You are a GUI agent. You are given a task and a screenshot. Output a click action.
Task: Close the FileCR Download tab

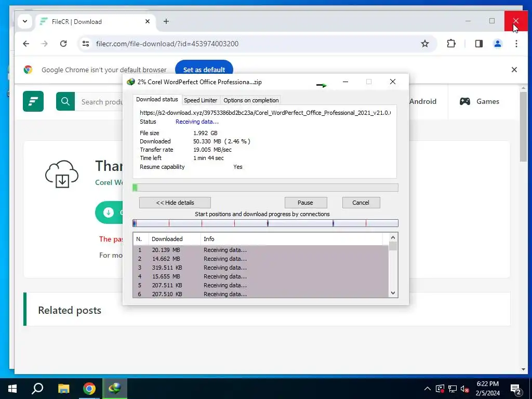148,21
